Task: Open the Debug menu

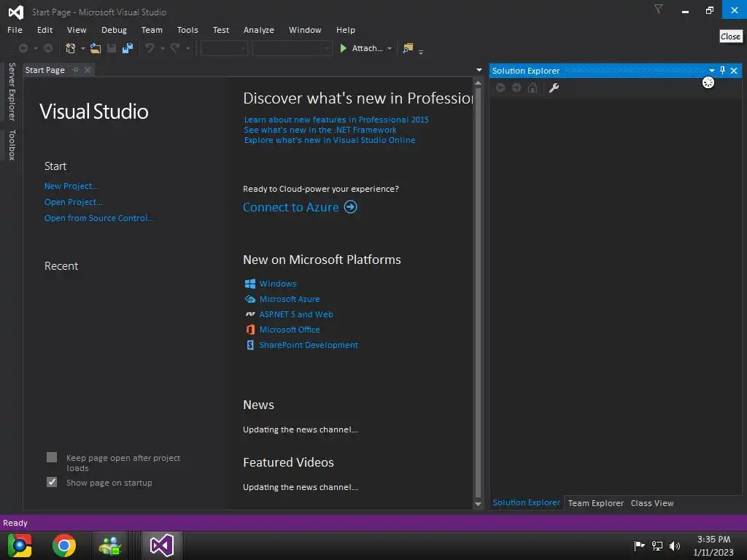Action: click(114, 30)
